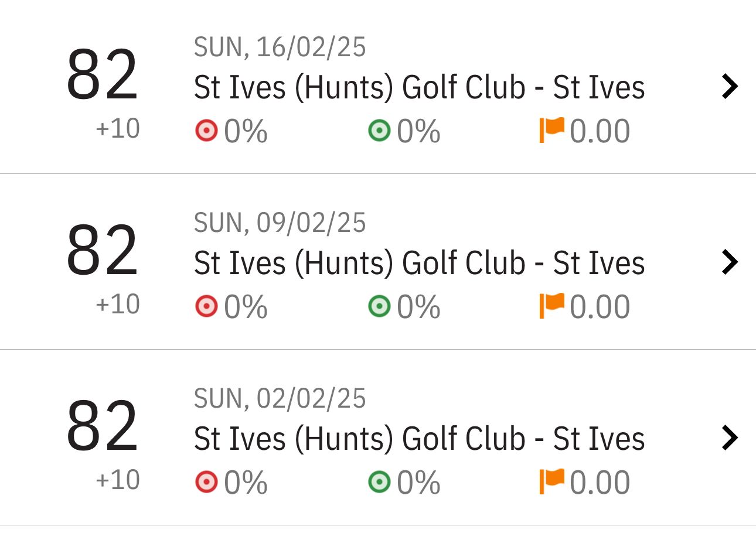Click the SUN, 09/02/25 date label
756x533 pixels.
coord(280,223)
